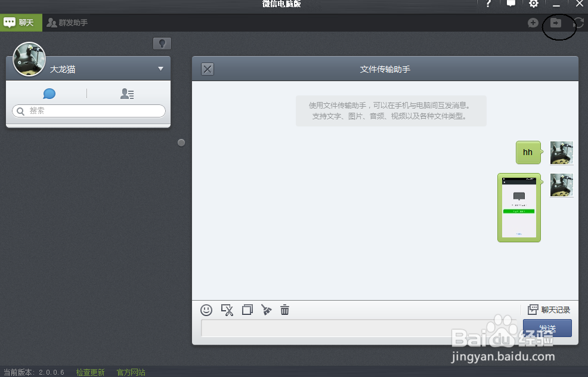The image size is (588, 377).
Task: Collapse sidebar with round handle
Action: click(x=181, y=142)
